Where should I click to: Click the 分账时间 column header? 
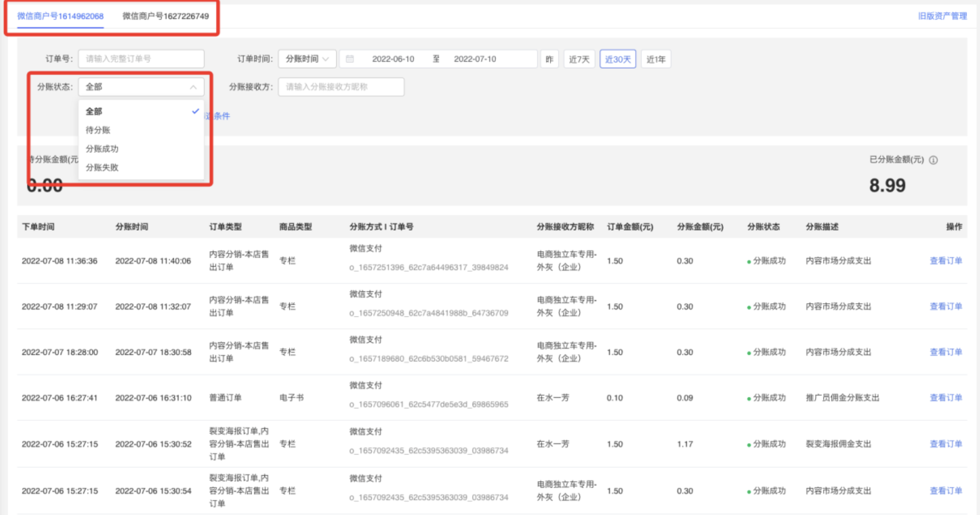point(132,227)
